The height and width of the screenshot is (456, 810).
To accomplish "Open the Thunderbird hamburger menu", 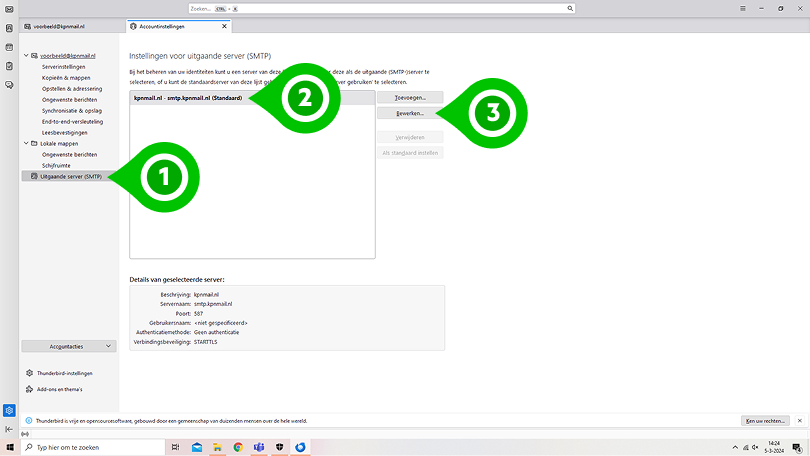I will (x=743, y=9).
